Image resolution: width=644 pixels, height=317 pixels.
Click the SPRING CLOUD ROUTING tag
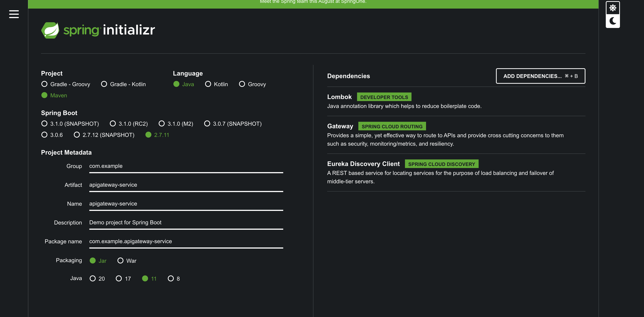coord(392,126)
